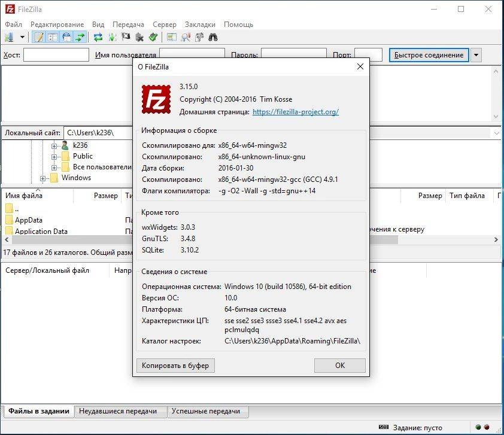Click the version number 3.15.0 text
The height and width of the screenshot is (435, 504).
point(189,86)
